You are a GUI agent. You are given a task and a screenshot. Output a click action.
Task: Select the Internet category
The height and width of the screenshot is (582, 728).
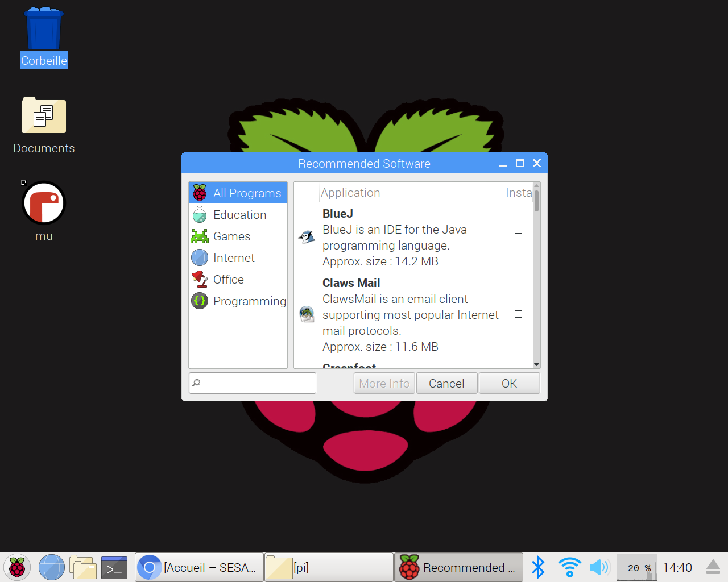pos(238,258)
